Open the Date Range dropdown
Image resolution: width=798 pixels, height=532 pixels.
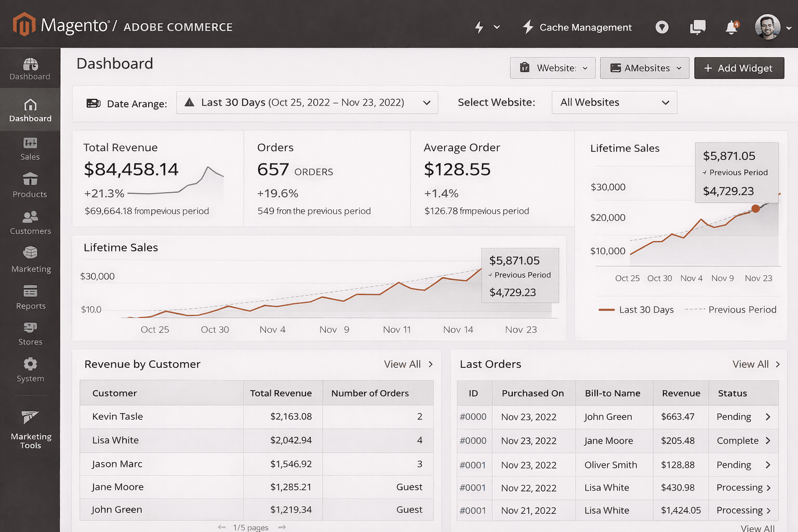[x=307, y=102]
